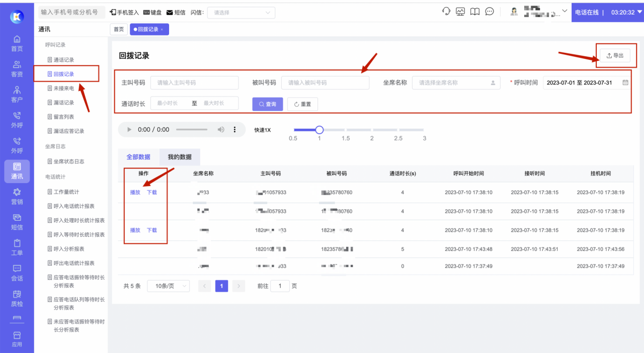Image resolution: width=644 pixels, height=353 pixels.
Task: Open 短信 in the left sidebar
Action: (17, 222)
